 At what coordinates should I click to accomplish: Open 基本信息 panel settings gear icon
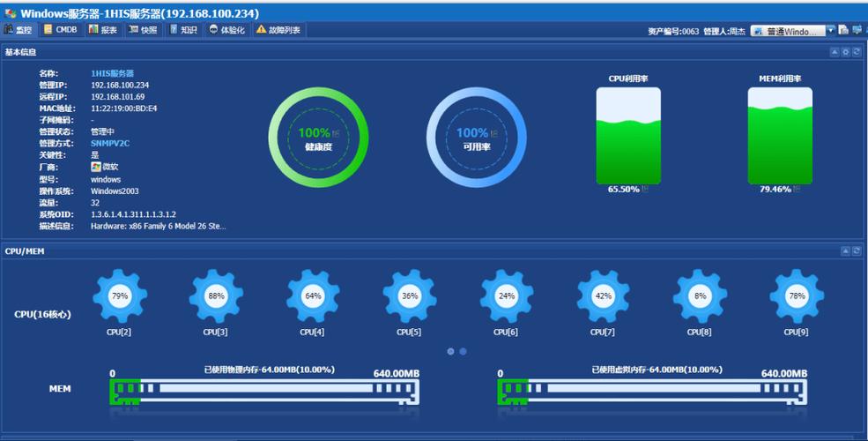pos(845,52)
